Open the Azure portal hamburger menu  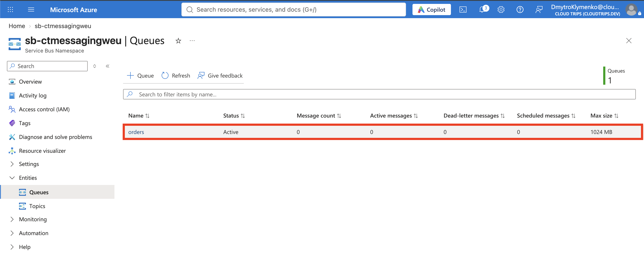click(x=31, y=10)
